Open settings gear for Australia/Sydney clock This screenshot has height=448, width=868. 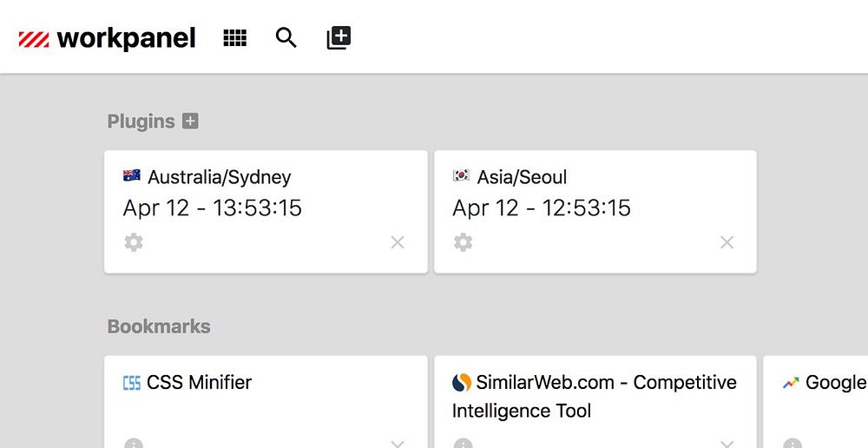click(134, 242)
